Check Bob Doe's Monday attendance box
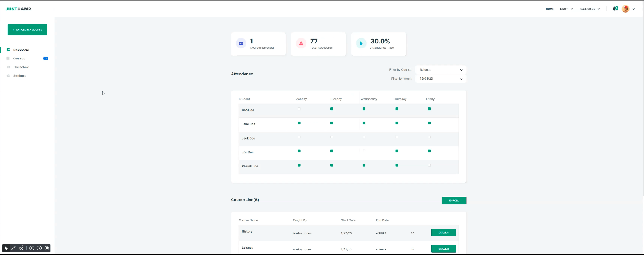The width and height of the screenshot is (644, 255). pos(299,109)
